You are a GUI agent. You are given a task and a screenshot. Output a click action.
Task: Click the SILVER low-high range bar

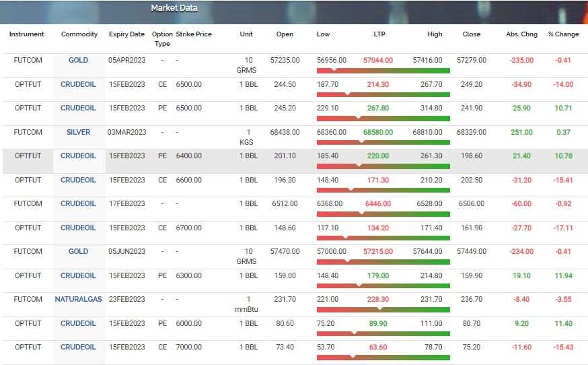(383, 142)
